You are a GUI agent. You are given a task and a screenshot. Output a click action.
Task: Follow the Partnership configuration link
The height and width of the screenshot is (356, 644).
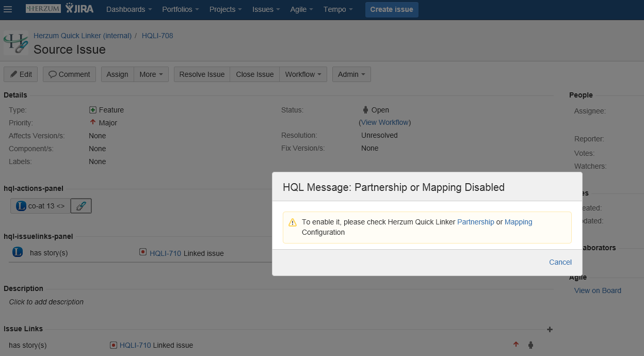click(475, 222)
